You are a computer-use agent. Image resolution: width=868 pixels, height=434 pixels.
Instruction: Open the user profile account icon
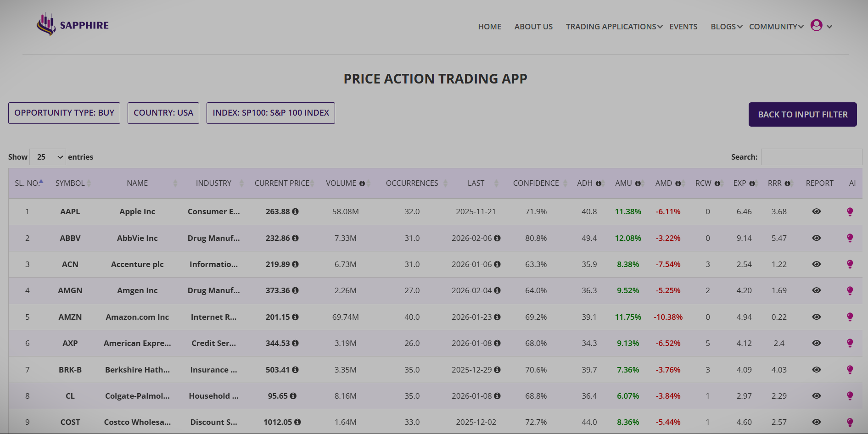click(816, 26)
